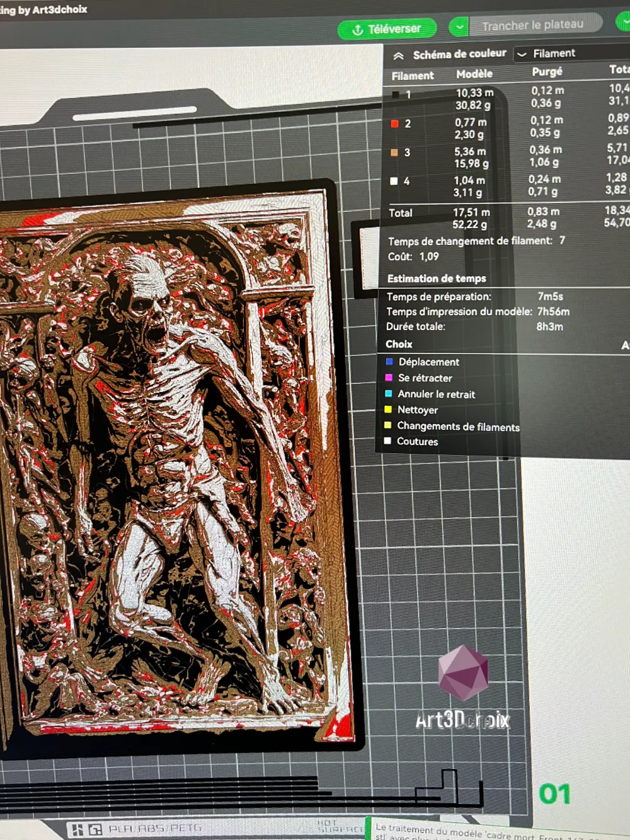Click the 3,11 g filament 4 value

pyautogui.click(x=467, y=193)
